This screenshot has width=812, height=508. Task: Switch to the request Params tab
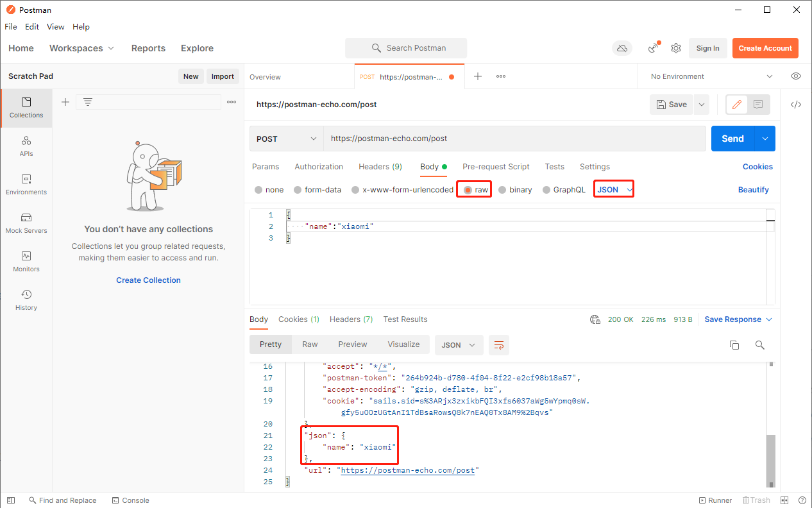click(266, 167)
